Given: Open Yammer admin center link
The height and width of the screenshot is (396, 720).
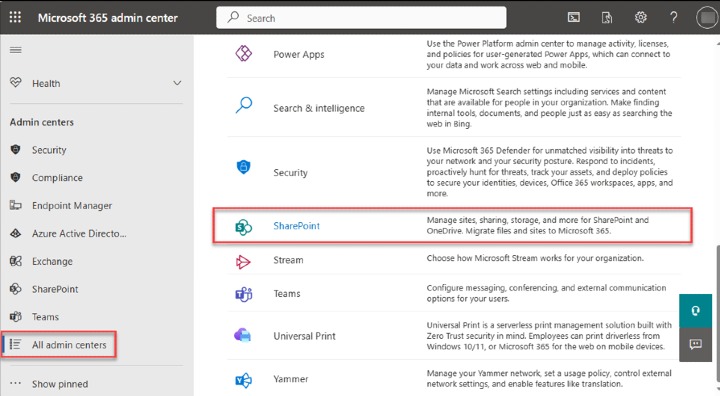Looking at the screenshot, I should [291, 379].
